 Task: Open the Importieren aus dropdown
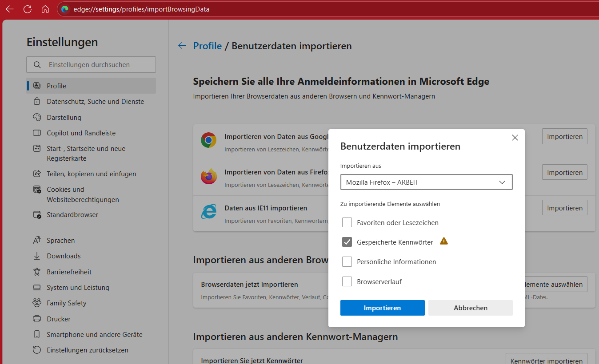click(427, 182)
